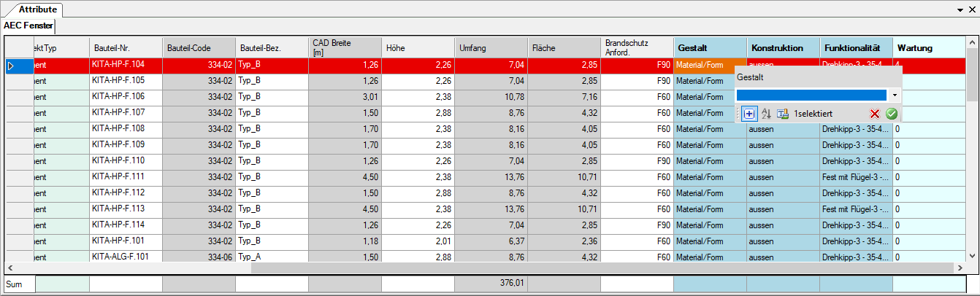Screen dimensions: 980x296
Task: Select cell KITA-HP-F.114
Action: coord(126,225)
